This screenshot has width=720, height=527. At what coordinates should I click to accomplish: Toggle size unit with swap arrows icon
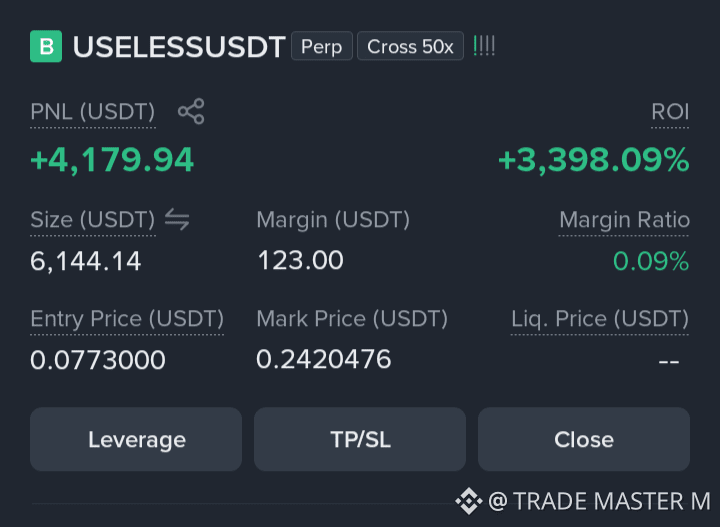(177, 219)
